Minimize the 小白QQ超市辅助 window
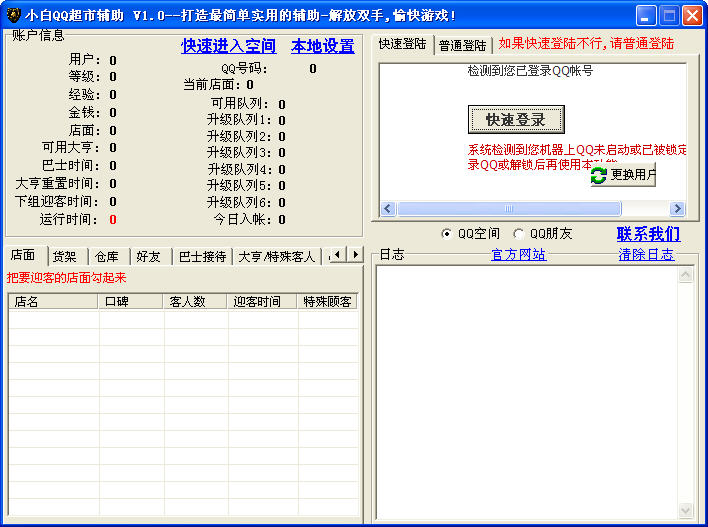This screenshot has height=527, width=708. (646, 16)
